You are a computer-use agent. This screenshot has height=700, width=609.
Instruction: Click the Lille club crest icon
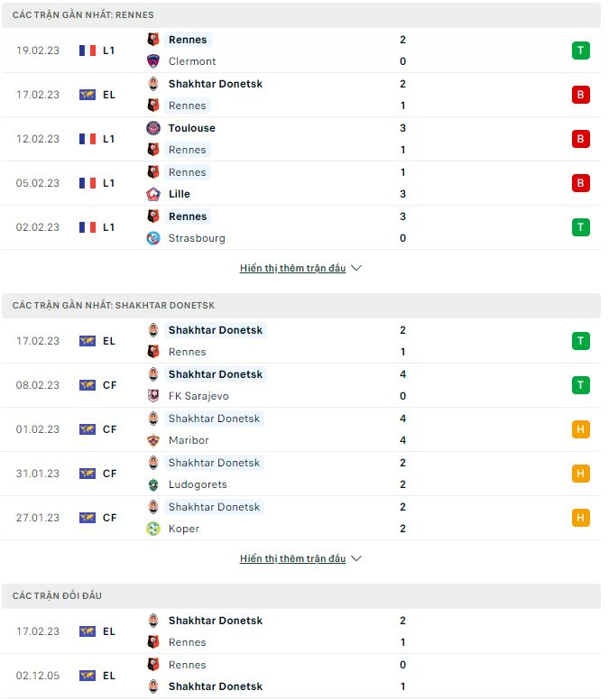point(153,194)
